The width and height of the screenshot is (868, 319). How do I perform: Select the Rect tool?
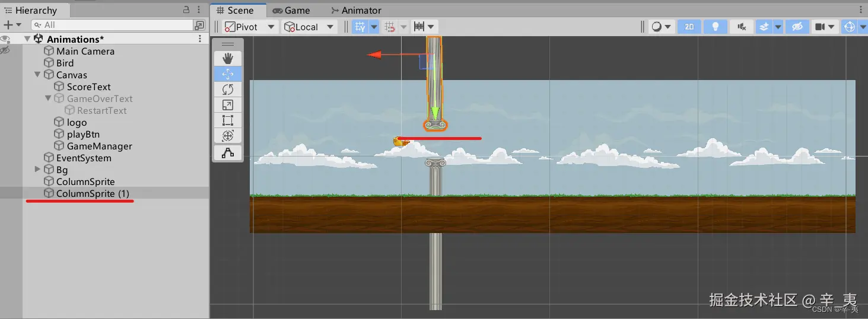click(228, 120)
